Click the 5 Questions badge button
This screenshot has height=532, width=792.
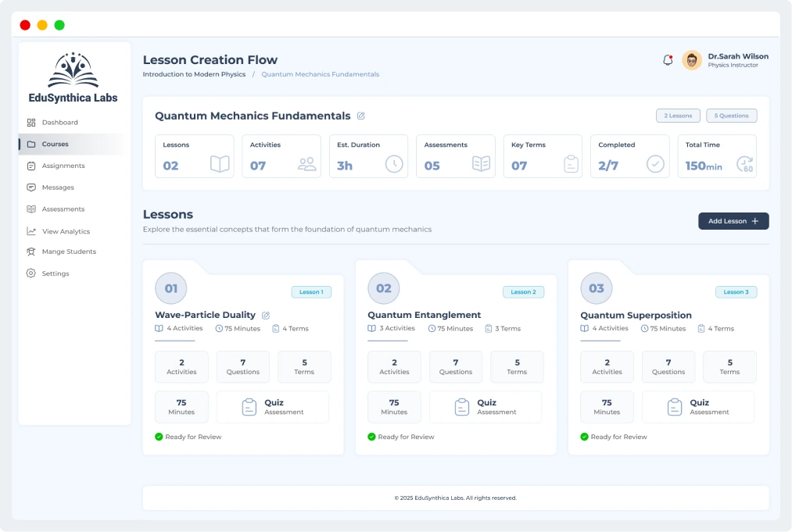point(731,116)
